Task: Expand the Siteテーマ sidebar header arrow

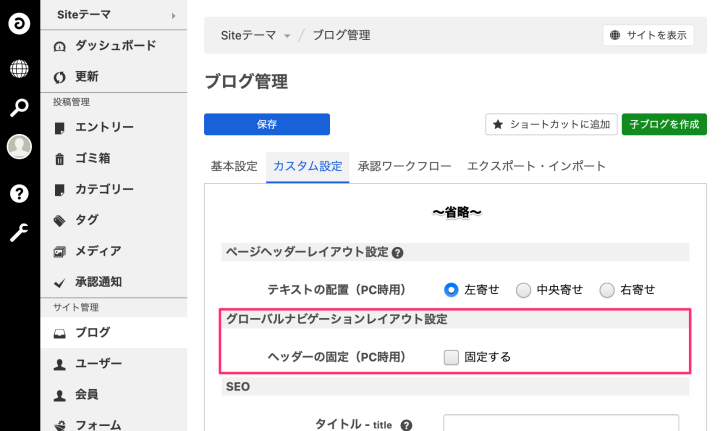Action: [173, 15]
